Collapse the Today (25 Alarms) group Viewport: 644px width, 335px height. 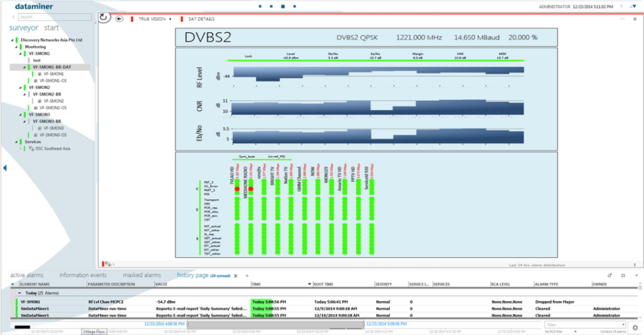19,293
